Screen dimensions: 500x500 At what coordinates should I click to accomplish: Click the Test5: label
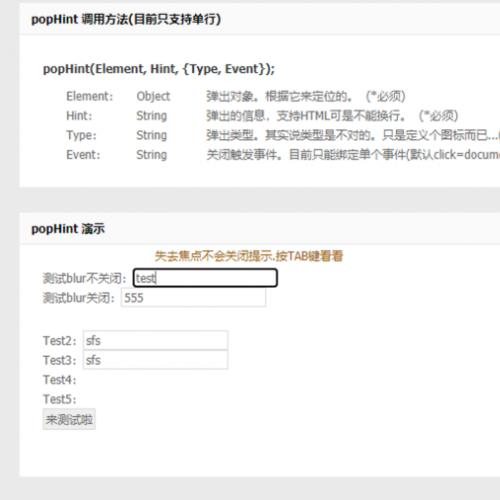tap(60, 399)
